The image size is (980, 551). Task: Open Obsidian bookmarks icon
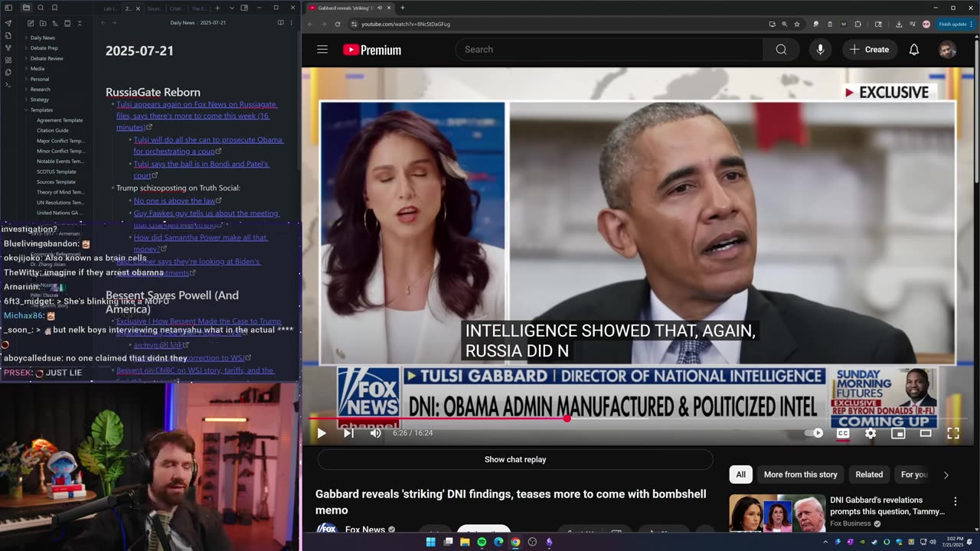[x=54, y=8]
